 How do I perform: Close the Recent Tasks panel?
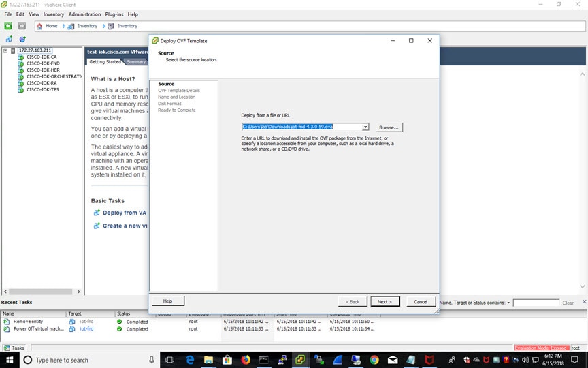tap(584, 301)
